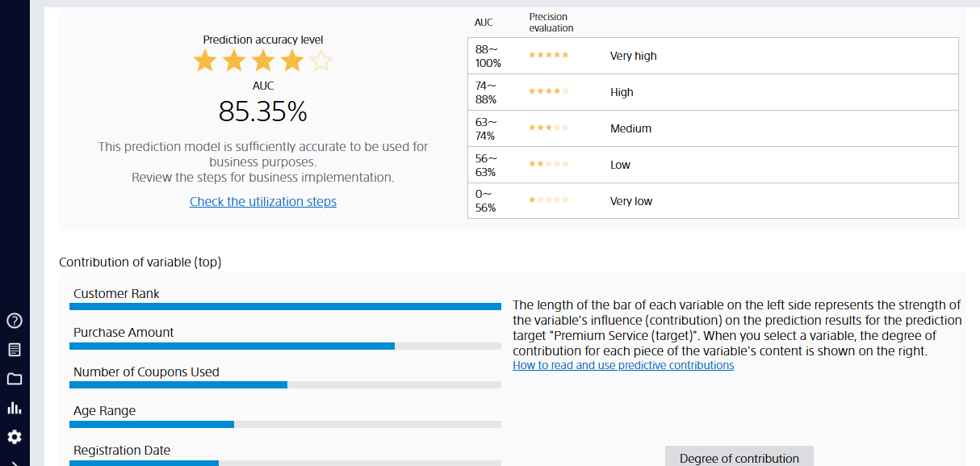Open the folder icon in sidebar

pos(15,379)
